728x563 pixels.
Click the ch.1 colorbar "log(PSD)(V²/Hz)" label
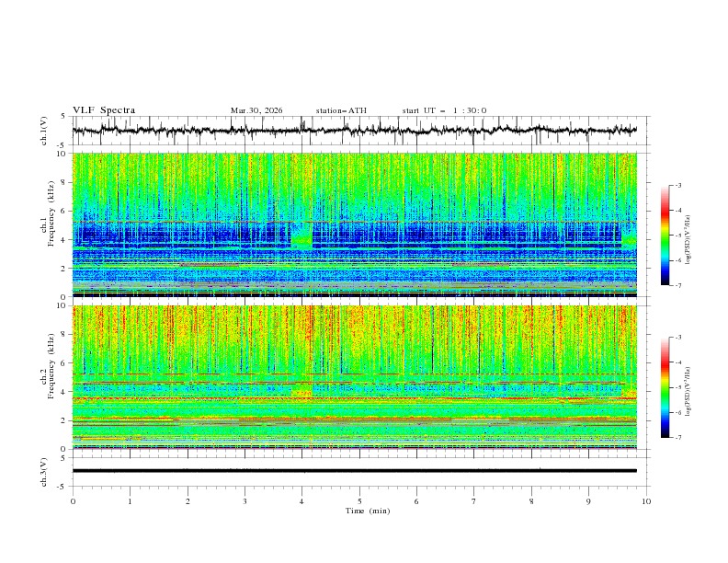point(688,240)
